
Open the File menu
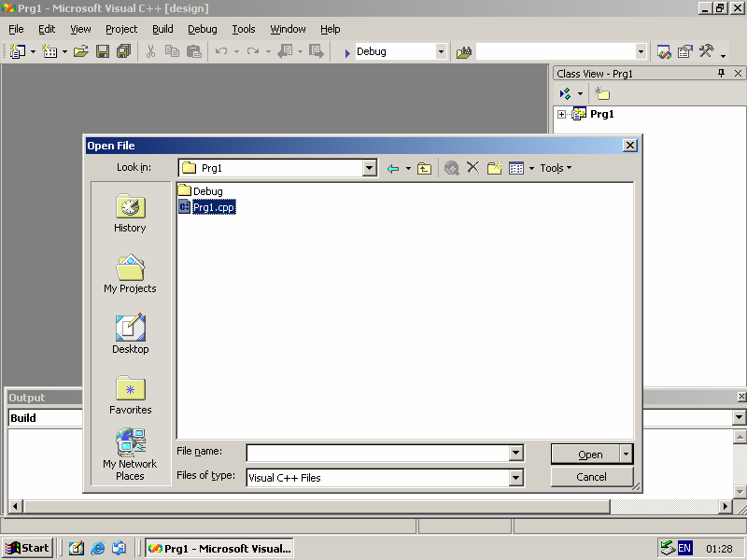click(16, 29)
